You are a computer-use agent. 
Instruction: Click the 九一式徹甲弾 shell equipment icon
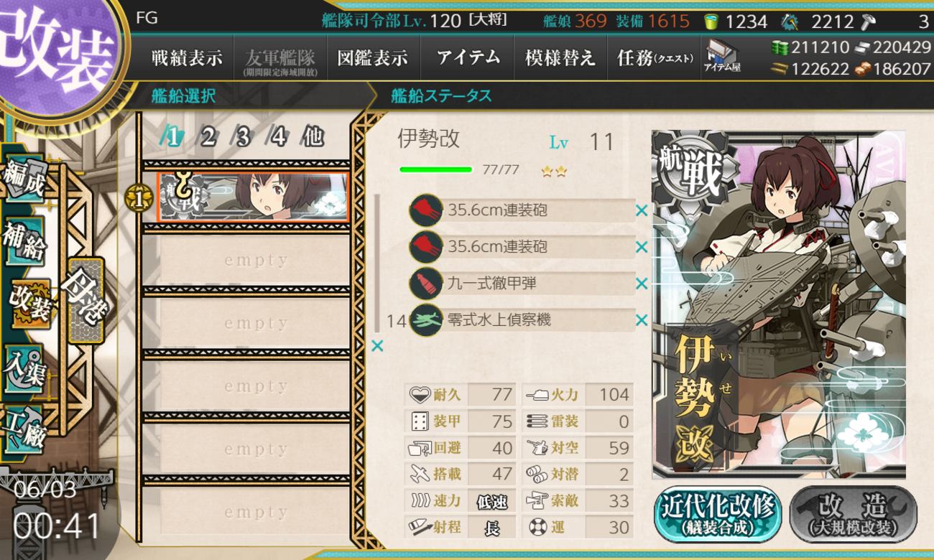coord(425,284)
